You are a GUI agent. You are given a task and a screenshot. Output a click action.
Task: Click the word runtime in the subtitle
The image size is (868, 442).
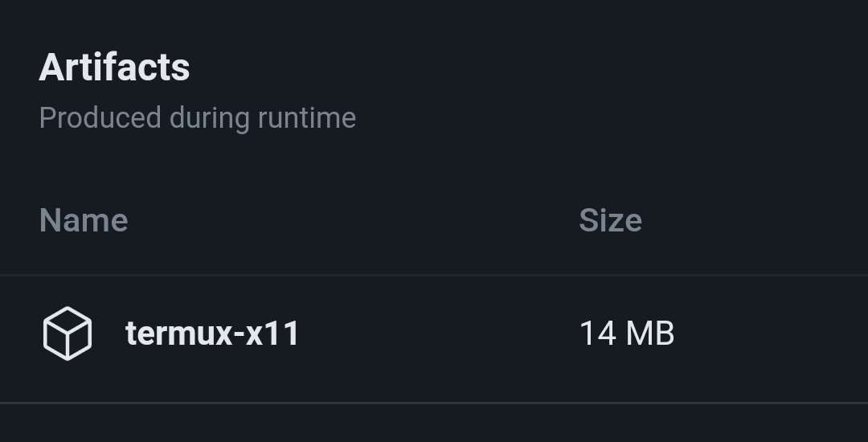[307, 118]
